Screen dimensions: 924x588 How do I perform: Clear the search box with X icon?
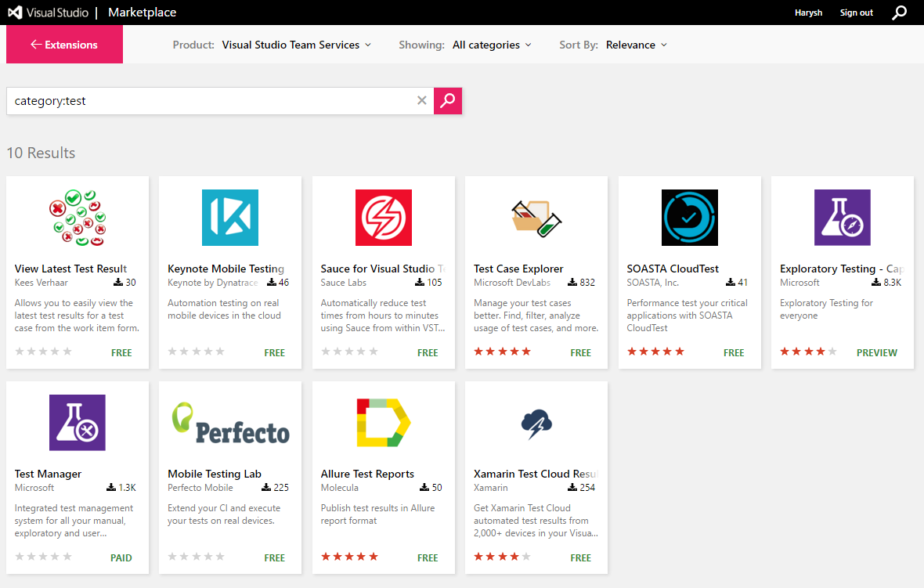(x=422, y=101)
